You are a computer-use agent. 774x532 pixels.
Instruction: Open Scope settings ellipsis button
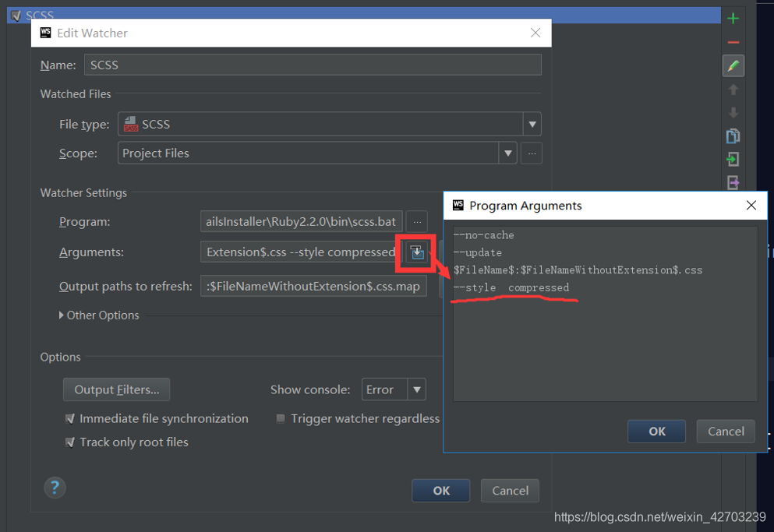point(532,153)
